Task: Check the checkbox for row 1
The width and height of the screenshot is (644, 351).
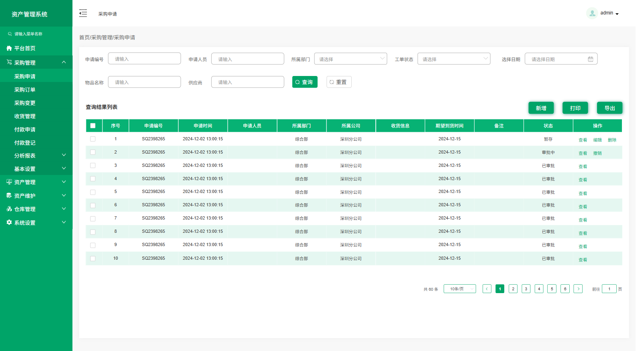Action: coord(93,139)
